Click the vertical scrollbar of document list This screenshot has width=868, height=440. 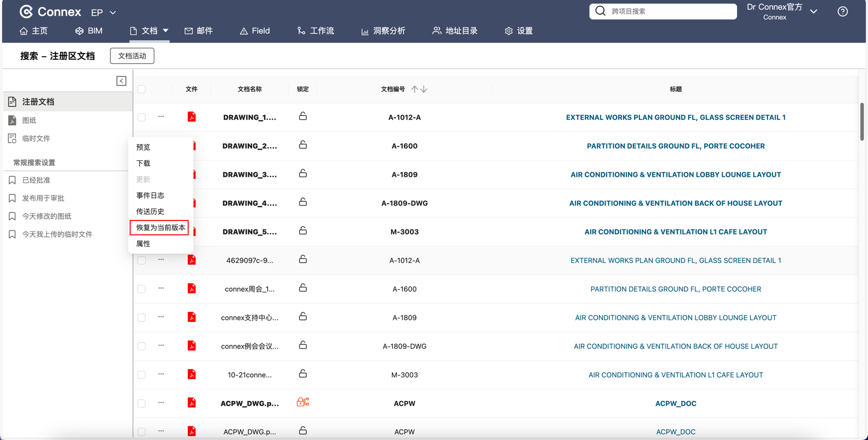pos(861,122)
